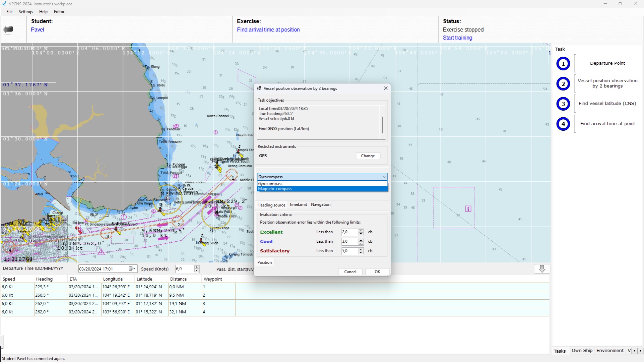The image size is (644, 362).
Task: Select task step 1 Departure Point circle icon
Action: [563, 63]
